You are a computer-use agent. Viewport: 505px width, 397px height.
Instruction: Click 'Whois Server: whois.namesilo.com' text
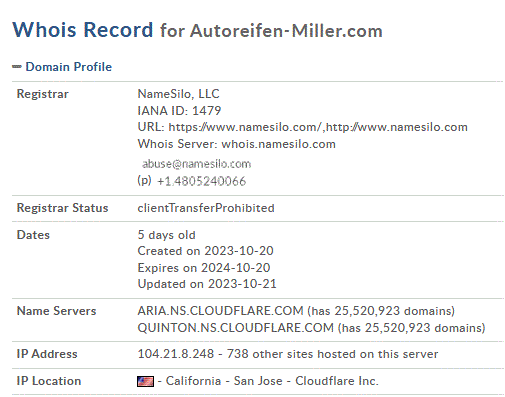tap(236, 144)
